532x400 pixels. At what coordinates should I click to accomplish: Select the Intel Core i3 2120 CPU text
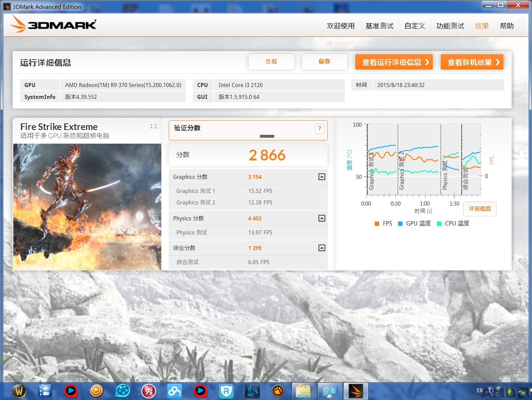pos(240,85)
